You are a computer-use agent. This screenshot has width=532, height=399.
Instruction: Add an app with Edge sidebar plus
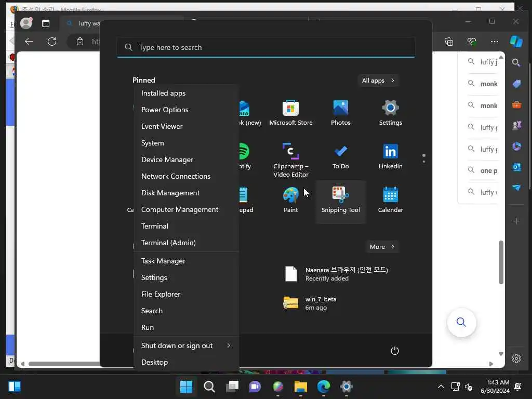pos(516,221)
